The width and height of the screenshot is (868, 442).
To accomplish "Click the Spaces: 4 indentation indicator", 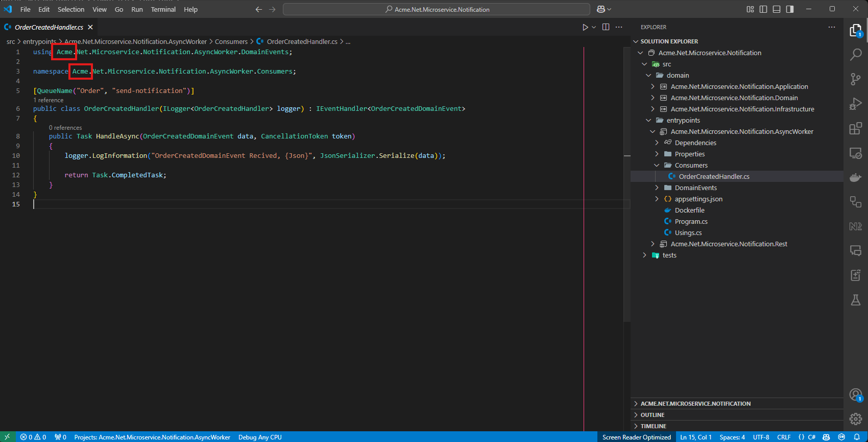I will point(732,437).
